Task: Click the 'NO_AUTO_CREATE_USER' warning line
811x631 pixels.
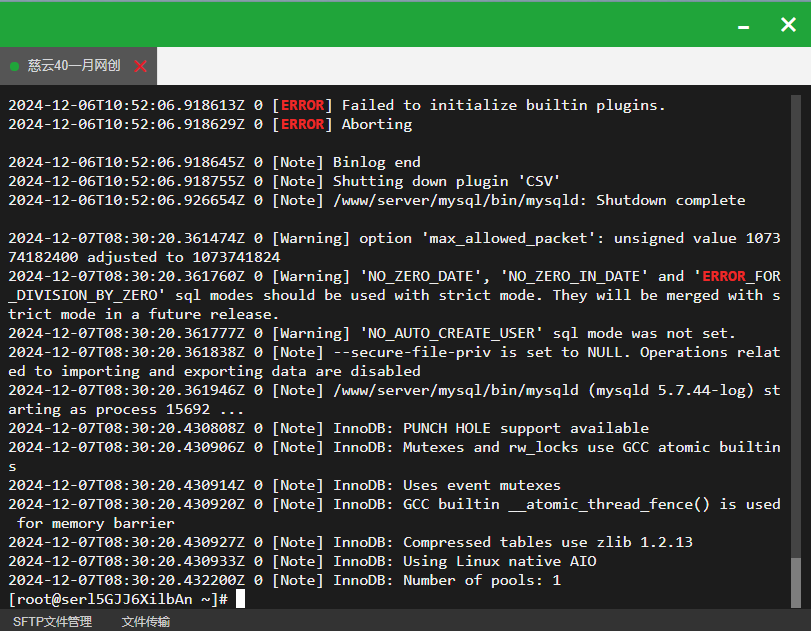Action: click(371, 334)
